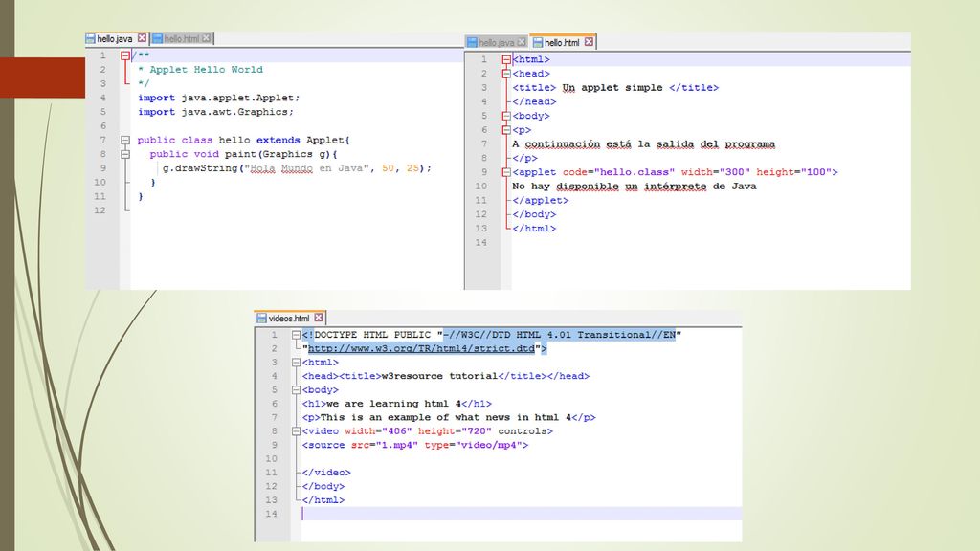Click the disk icon on active hello.html tab

[x=538, y=42]
